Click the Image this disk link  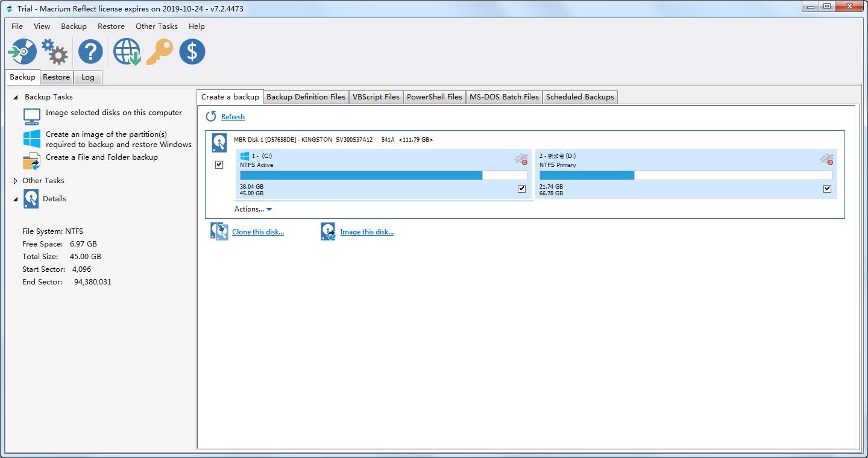point(366,232)
